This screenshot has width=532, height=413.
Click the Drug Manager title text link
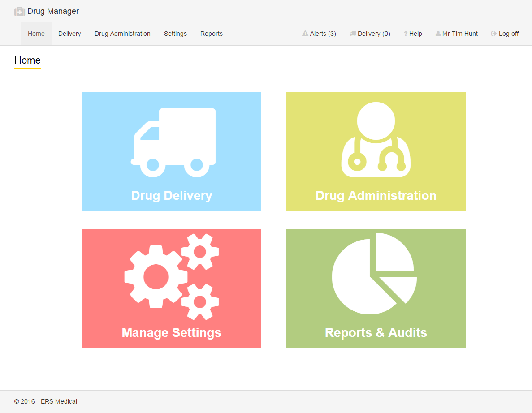tap(53, 11)
